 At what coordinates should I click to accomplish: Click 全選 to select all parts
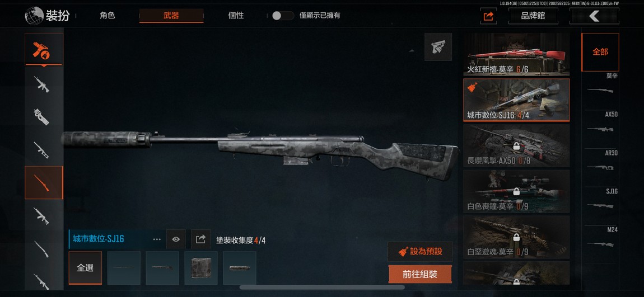pos(85,268)
